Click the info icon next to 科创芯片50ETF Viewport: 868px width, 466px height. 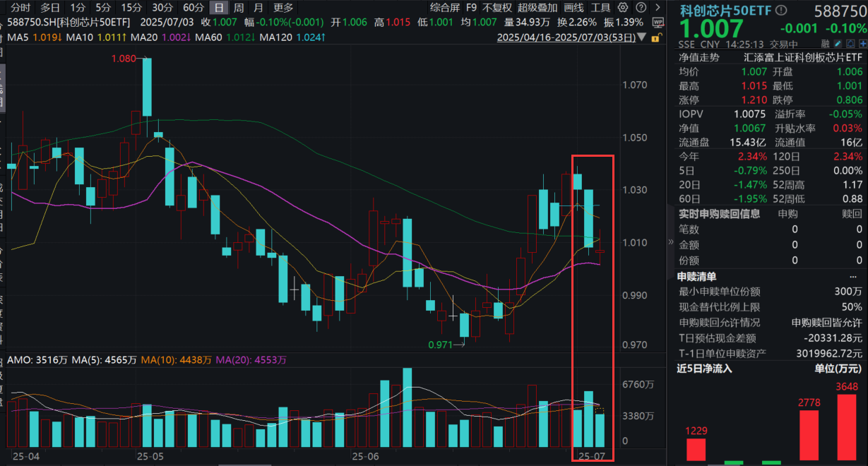point(781,9)
